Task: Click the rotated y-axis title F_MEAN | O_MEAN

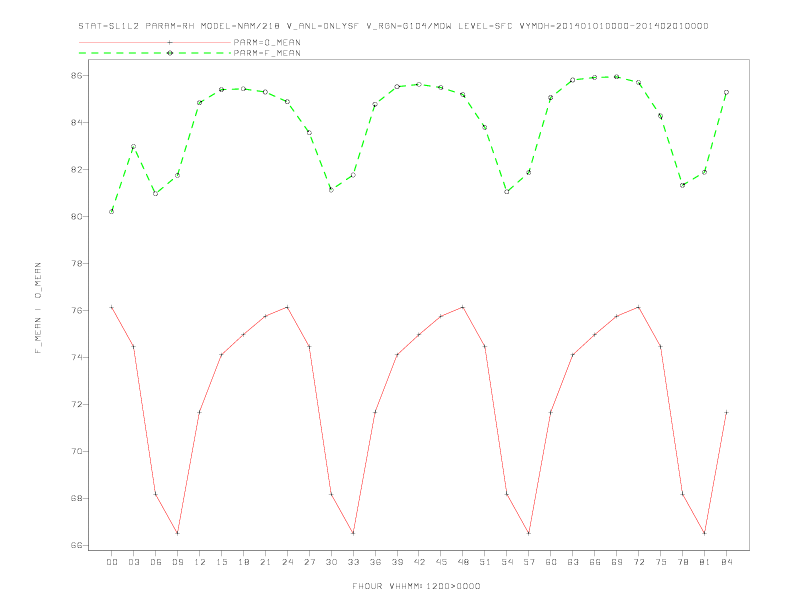Action: [x=38, y=308]
